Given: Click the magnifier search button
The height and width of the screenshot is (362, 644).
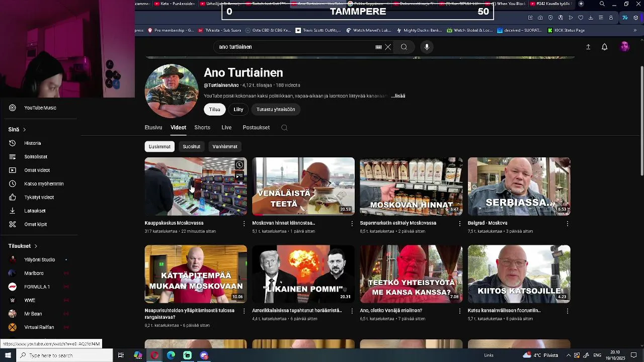Looking at the screenshot, I should tap(404, 47).
